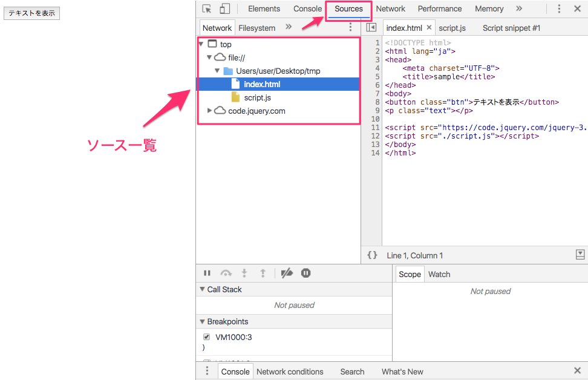Toggle pause on exceptions icon
The width and height of the screenshot is (588, 380).
[305, 273]
